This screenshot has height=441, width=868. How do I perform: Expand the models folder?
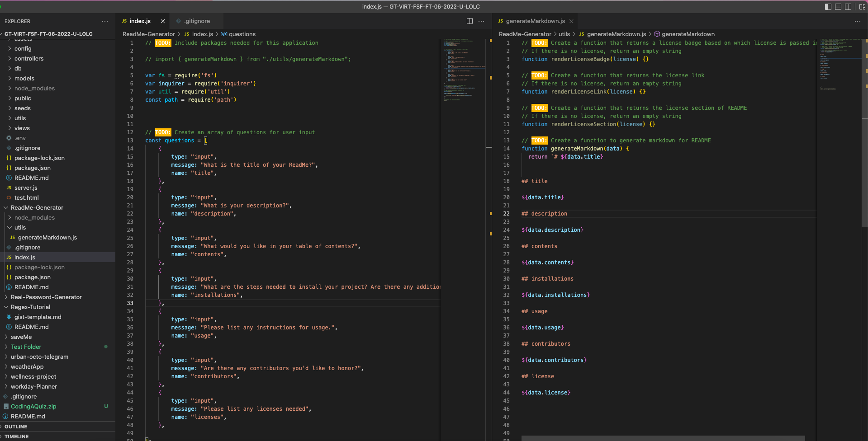(24, 78)
